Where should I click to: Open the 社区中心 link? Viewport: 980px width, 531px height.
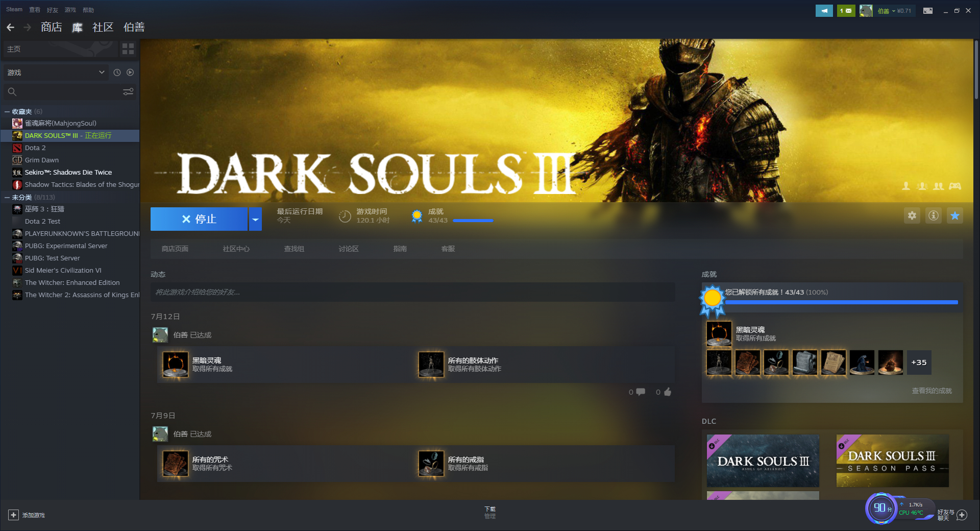click(236, 249)
